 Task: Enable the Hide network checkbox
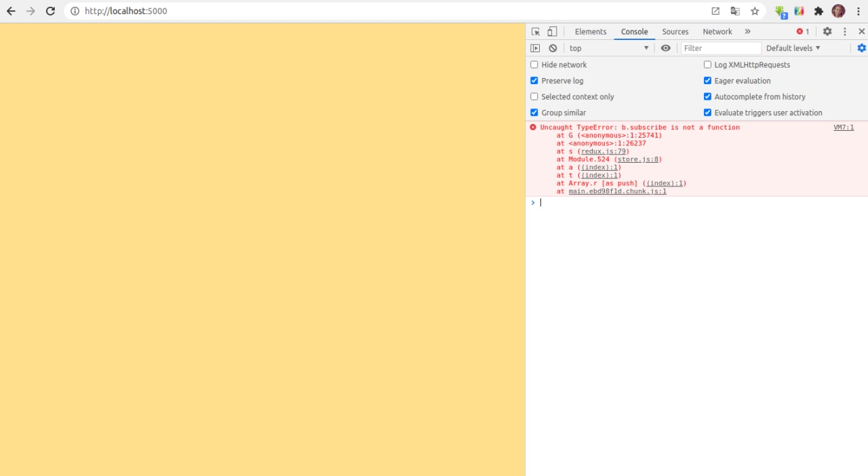pyautogui.click(x=534, y=65)
